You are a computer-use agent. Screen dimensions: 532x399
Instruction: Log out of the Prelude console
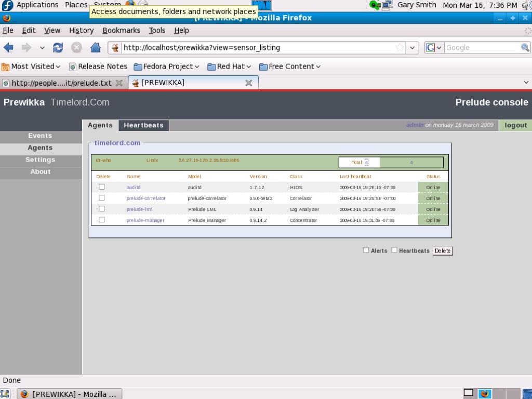point(516,125)
